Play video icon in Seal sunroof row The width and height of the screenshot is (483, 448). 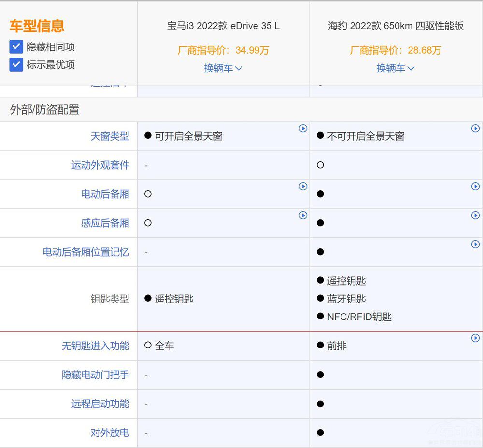tap(475, 129)
